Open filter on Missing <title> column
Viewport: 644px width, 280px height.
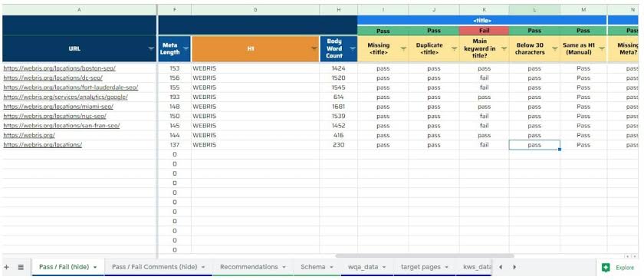(x=403, y=48)
